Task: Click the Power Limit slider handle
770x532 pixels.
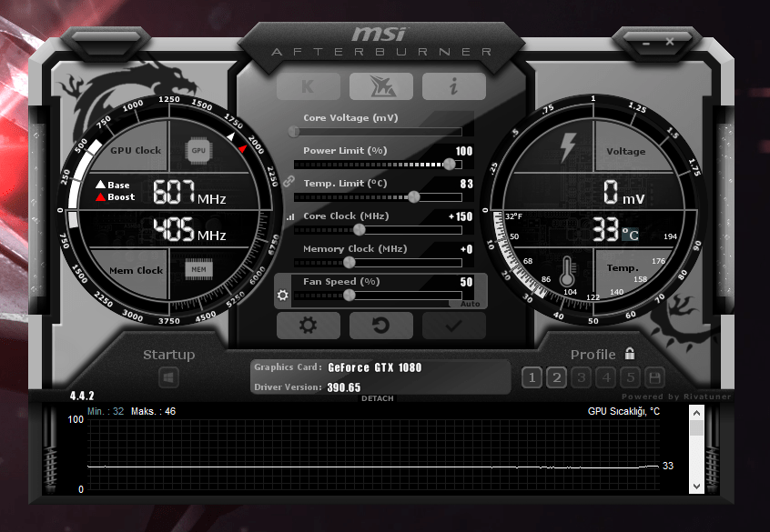Action: pyautogui.click(x=450, y=165)
